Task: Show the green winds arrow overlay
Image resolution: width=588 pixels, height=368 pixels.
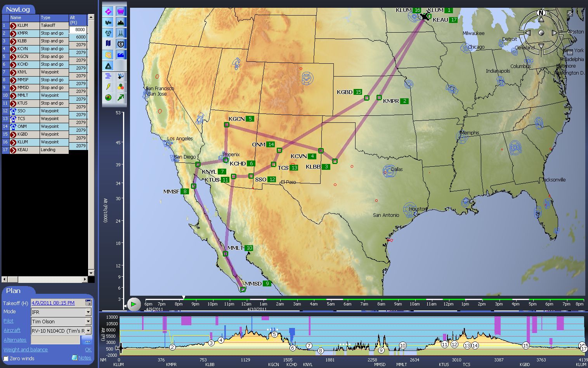Action: click(121, 98)
